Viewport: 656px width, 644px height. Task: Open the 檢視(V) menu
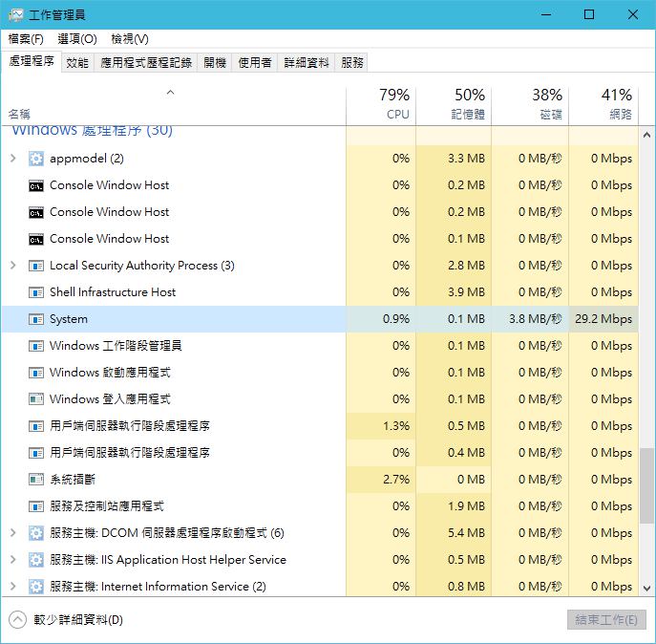(130, 39)
